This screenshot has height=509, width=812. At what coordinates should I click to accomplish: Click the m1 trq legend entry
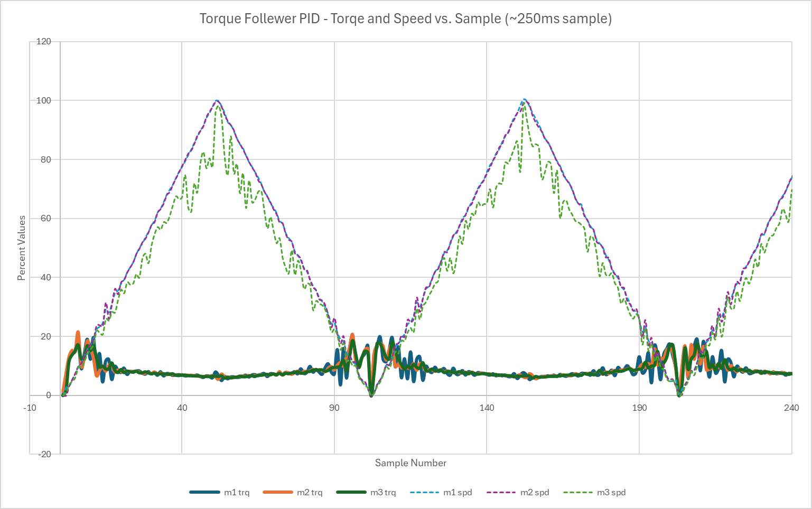click(x=219, y=492)
